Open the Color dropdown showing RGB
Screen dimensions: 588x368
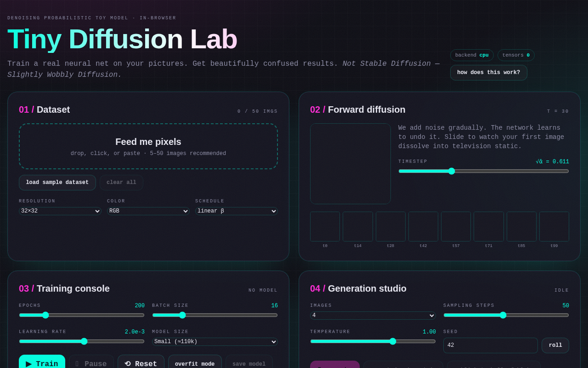point(148,211)
